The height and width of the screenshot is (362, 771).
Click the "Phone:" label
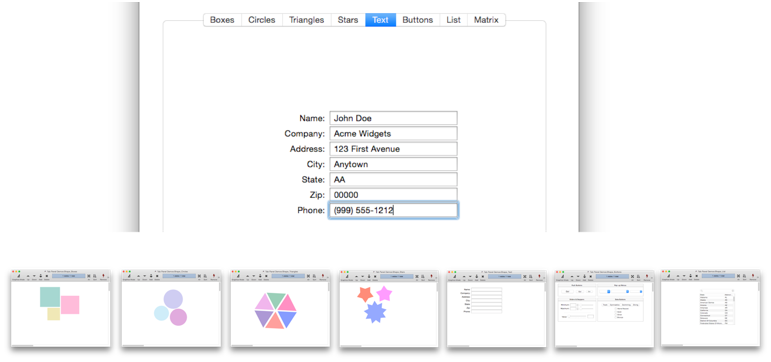311,211
